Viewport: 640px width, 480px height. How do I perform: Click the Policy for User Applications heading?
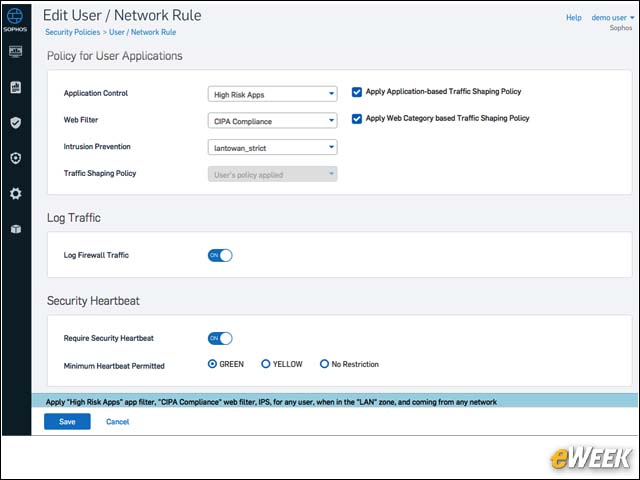115,56
